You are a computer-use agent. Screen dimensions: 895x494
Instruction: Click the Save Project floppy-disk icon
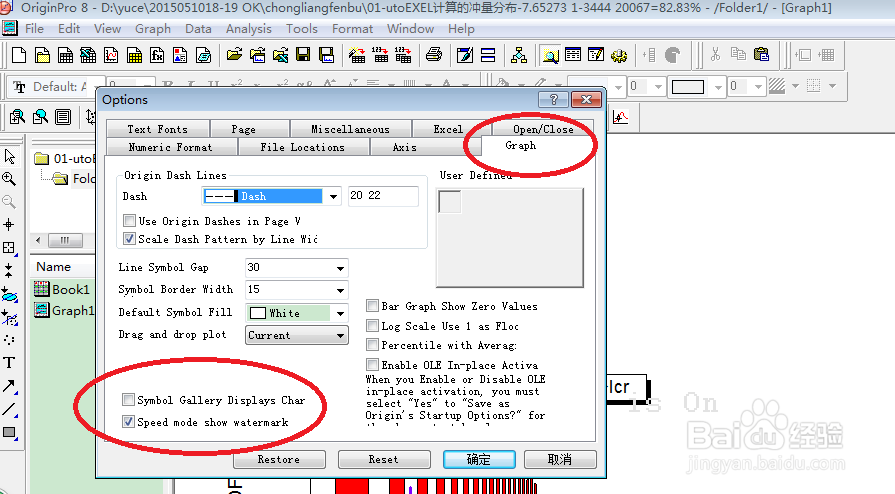[x=303, y=55]
